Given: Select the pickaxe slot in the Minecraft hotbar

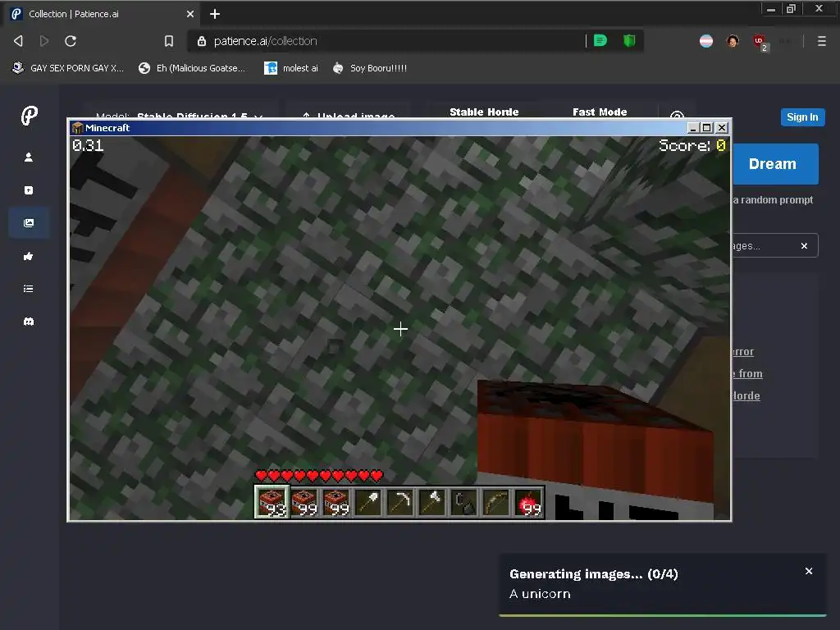Looking at the screenshot, I should tap(400, 502).
